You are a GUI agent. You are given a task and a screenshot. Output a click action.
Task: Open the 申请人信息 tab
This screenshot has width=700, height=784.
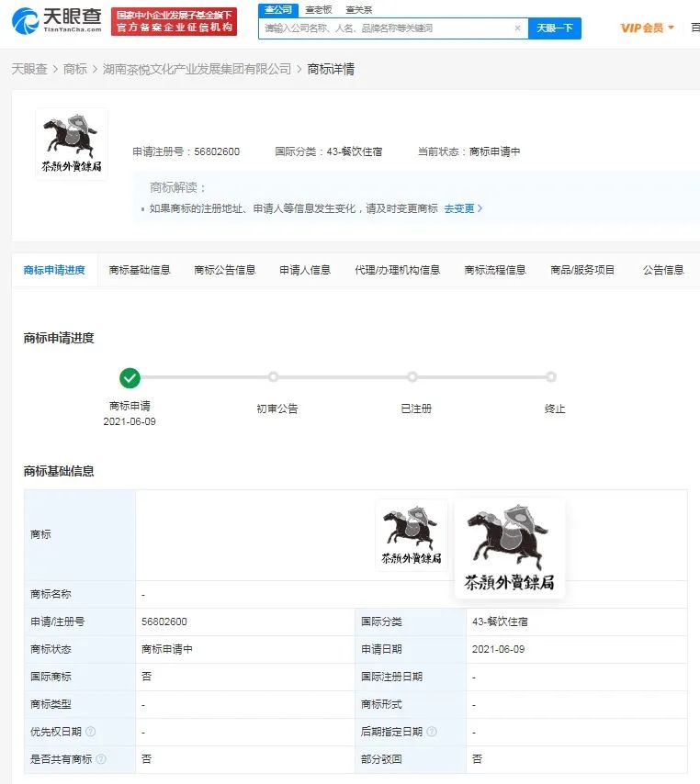[305, 270]
